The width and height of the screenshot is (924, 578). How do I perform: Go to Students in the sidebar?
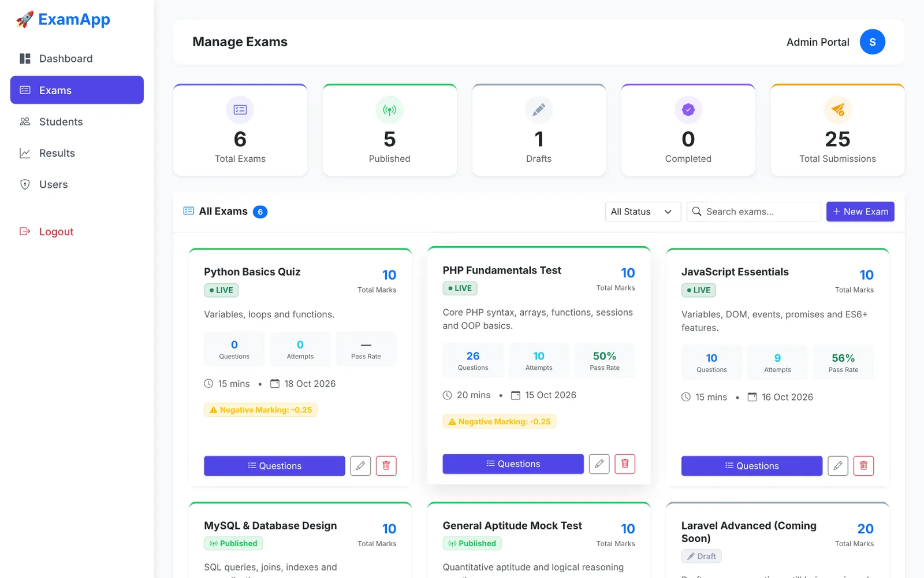[77, 121]
